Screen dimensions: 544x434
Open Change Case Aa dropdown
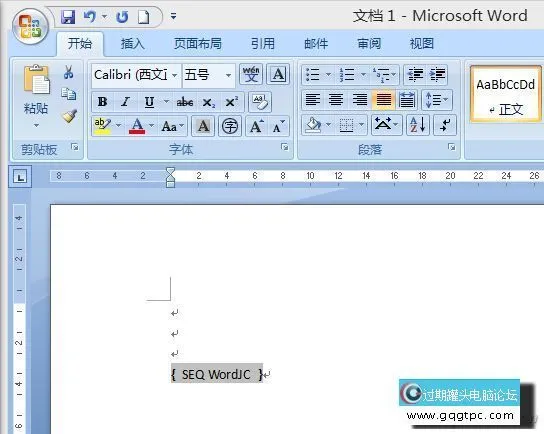point(172,126)
